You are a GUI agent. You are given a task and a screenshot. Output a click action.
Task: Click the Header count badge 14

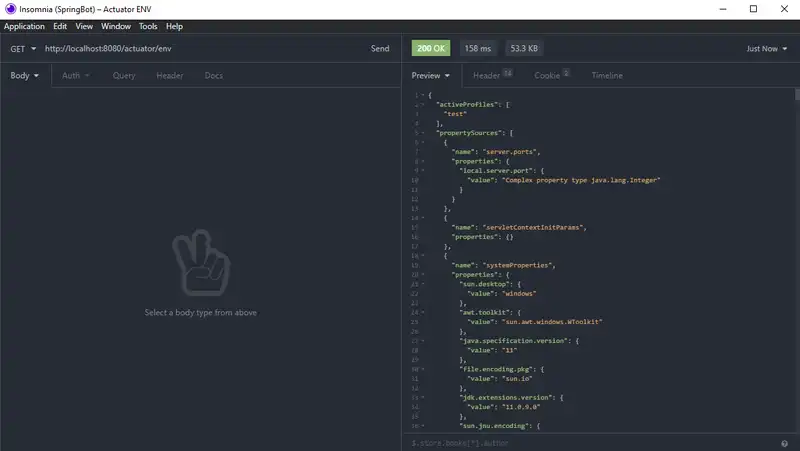point(507,73)
